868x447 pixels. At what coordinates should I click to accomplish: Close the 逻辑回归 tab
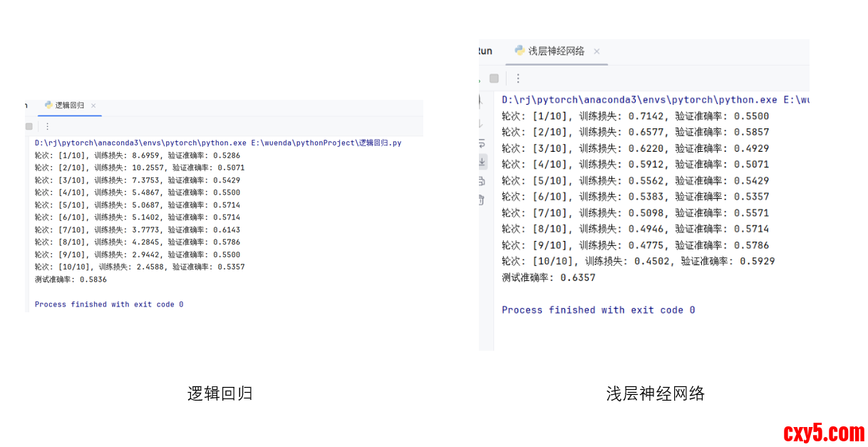(93, 106)
